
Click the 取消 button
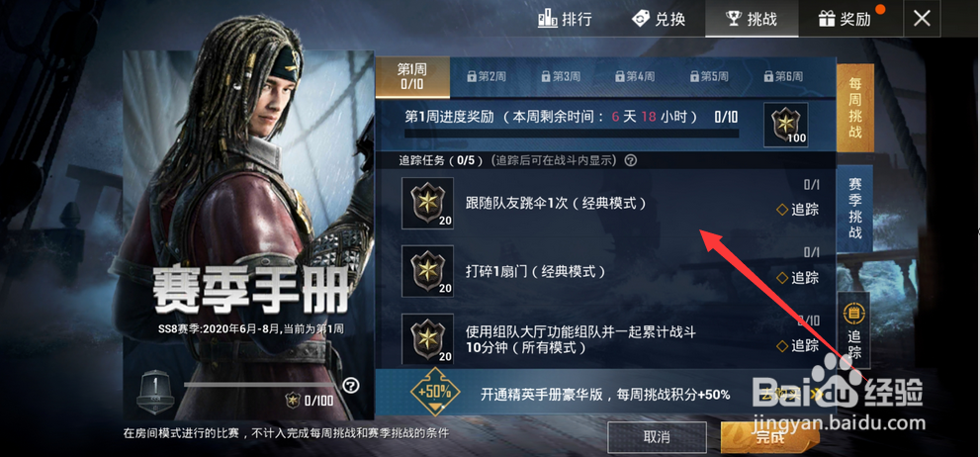[x=657, y=436]
